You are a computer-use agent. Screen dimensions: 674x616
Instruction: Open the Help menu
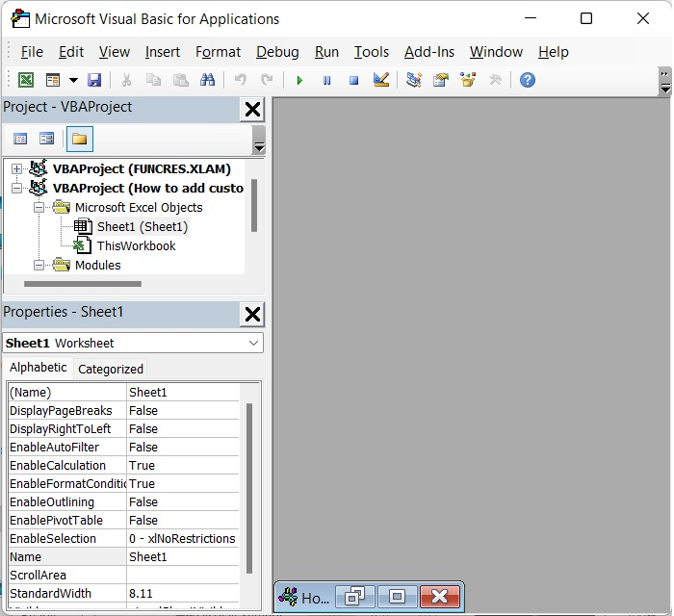pyautogui.click(x=554, y=52)
